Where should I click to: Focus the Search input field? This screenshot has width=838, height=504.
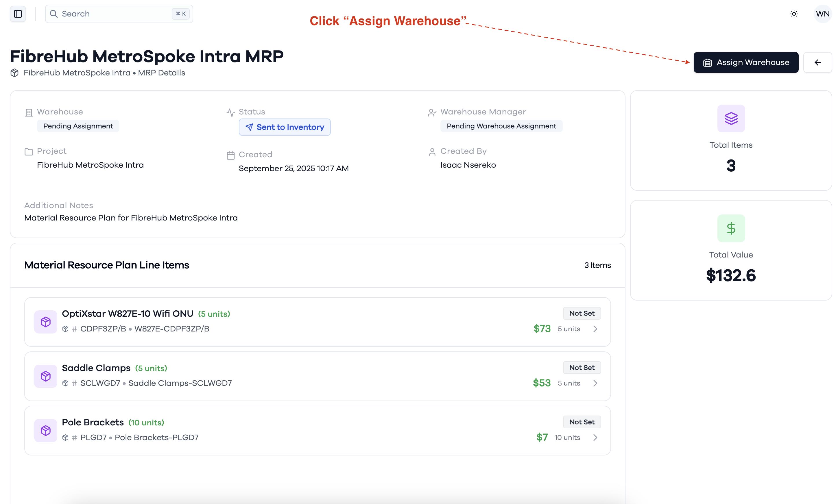pyautogui.click(x=119, y=14)
